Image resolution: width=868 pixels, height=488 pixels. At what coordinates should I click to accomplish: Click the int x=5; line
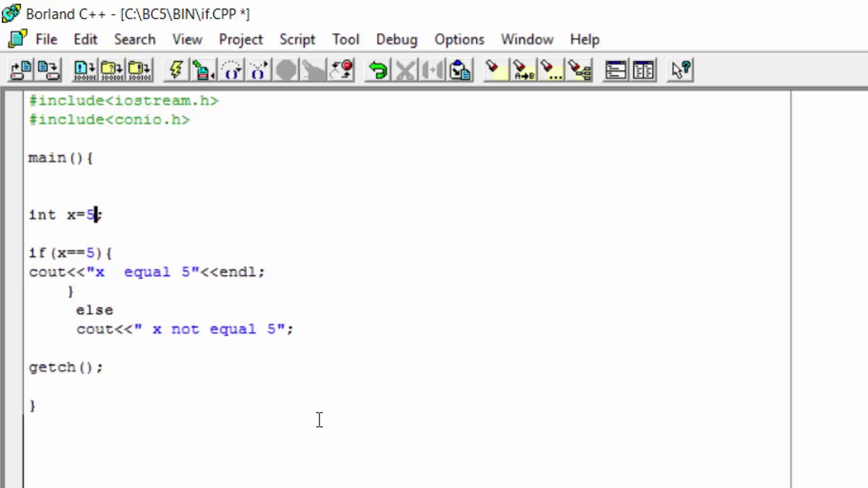[x=65, y=215]
